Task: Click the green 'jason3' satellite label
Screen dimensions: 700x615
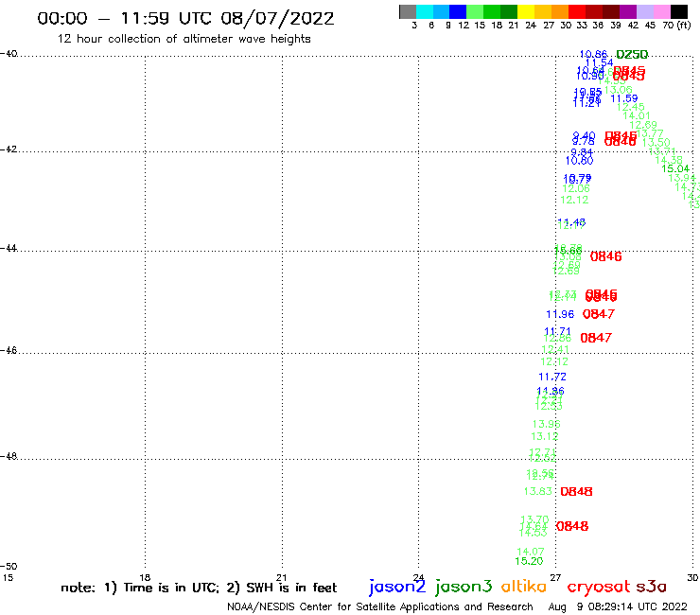Action: [x=464, y=587]
